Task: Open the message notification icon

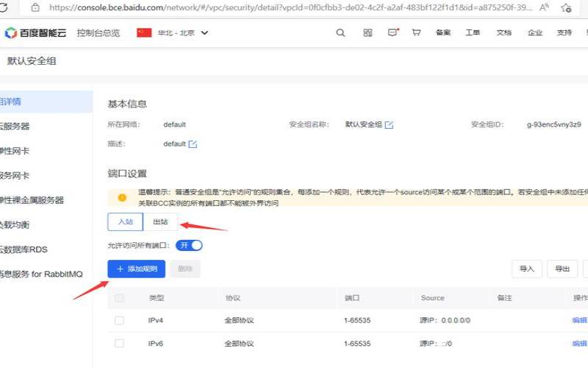Action: pyautogui.click(x=392, y=32)
